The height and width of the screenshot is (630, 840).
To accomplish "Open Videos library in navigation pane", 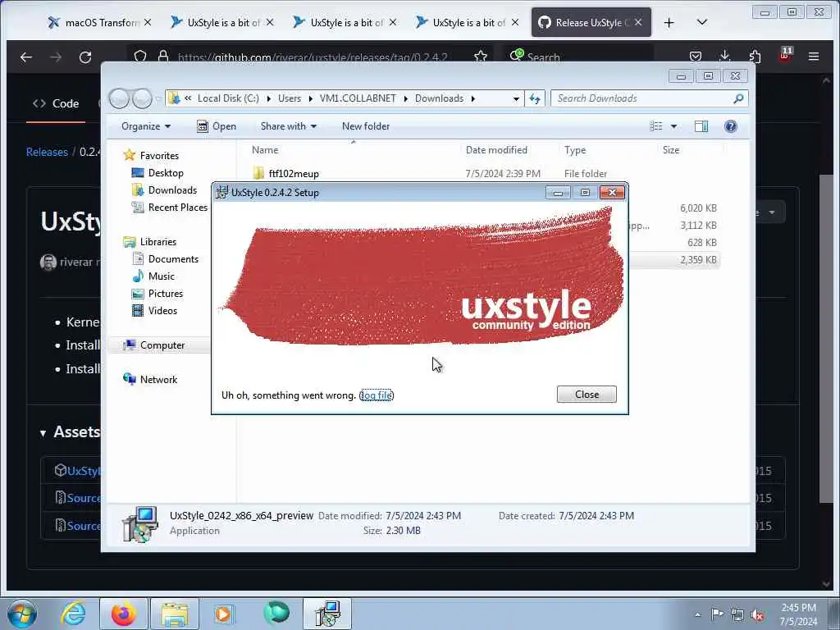I will [162, 311].
